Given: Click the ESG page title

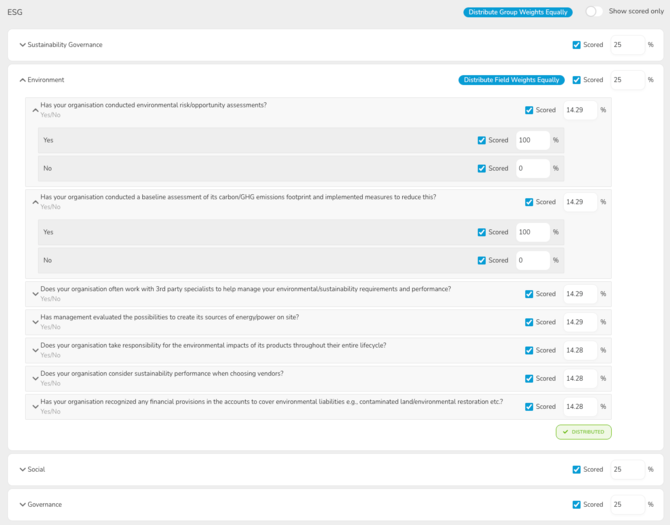Looking at the screenshot, I should tap(15, 12).
